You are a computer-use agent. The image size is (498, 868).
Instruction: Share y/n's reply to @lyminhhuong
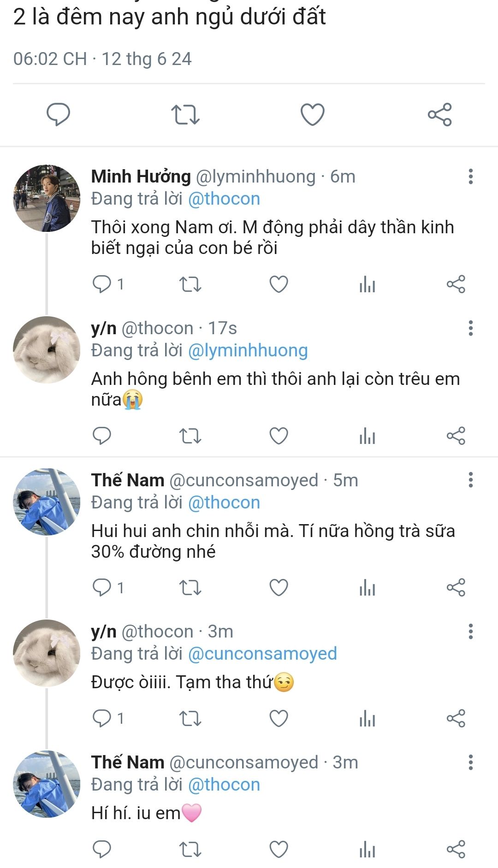[x=456, y=436]
